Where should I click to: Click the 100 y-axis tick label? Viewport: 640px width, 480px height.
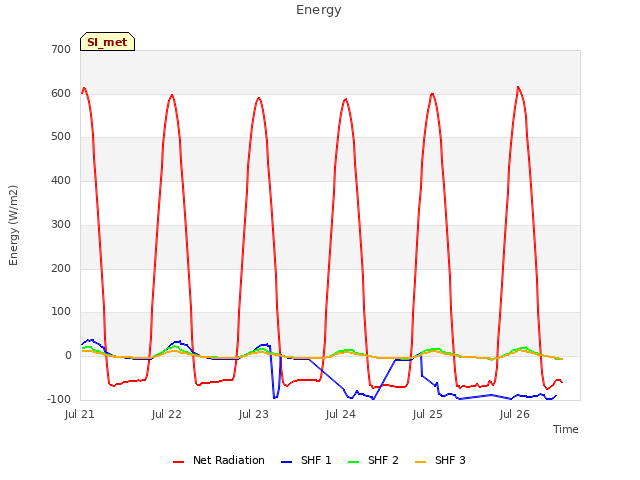coord(61,312)
